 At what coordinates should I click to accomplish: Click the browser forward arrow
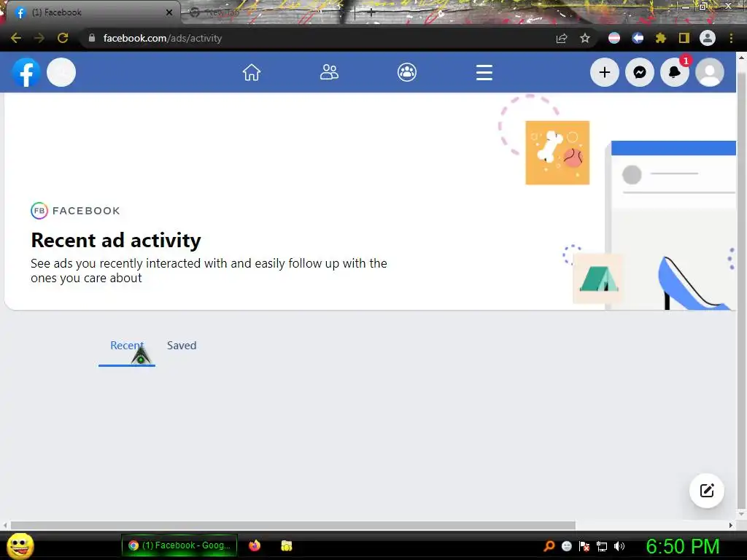(x=39, y=38)
